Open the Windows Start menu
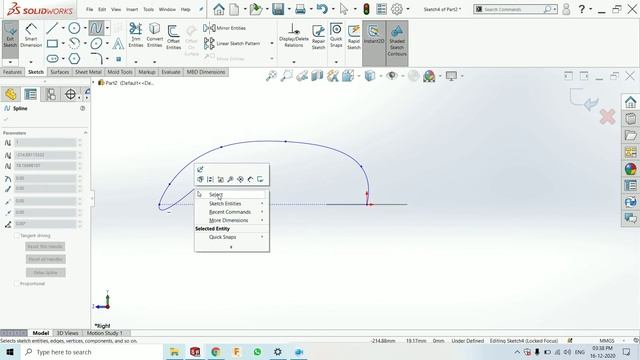 pyautogui.click(x=10, y=352)
